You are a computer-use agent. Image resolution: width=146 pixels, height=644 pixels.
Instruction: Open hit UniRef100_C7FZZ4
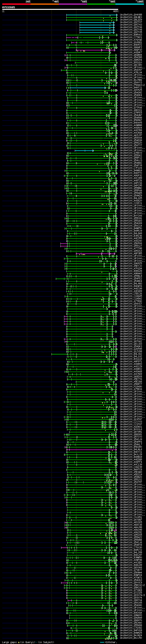tap(131, 168)
